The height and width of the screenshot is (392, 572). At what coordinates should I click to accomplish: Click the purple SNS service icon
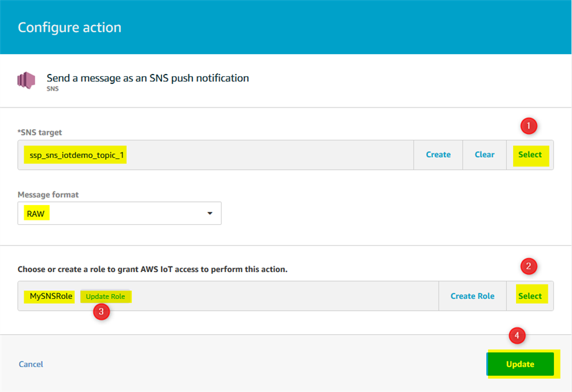26,81
